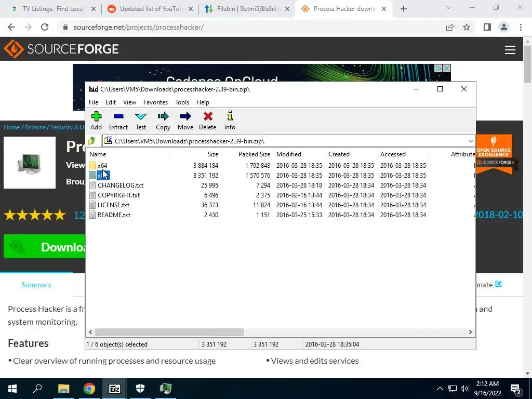The width and height of the screenshot is (532, 399).
Task: Open the Edit menu in 7-Zip
Action: click(x=111, y=102)
